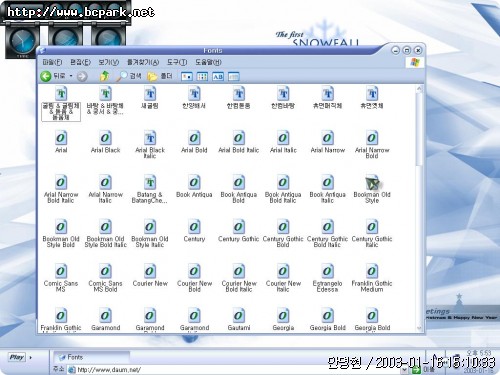Click the taskbar address field with daum.net

[x=234, y=370]
